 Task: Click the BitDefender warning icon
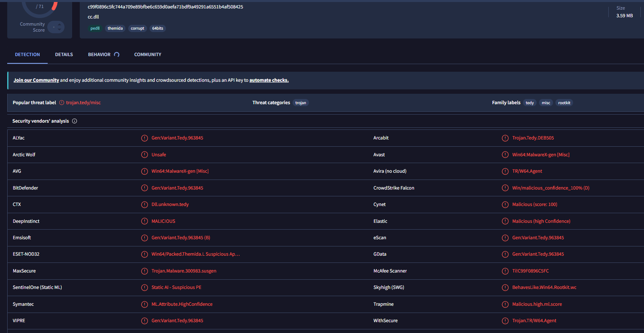(x=145, y=188)
